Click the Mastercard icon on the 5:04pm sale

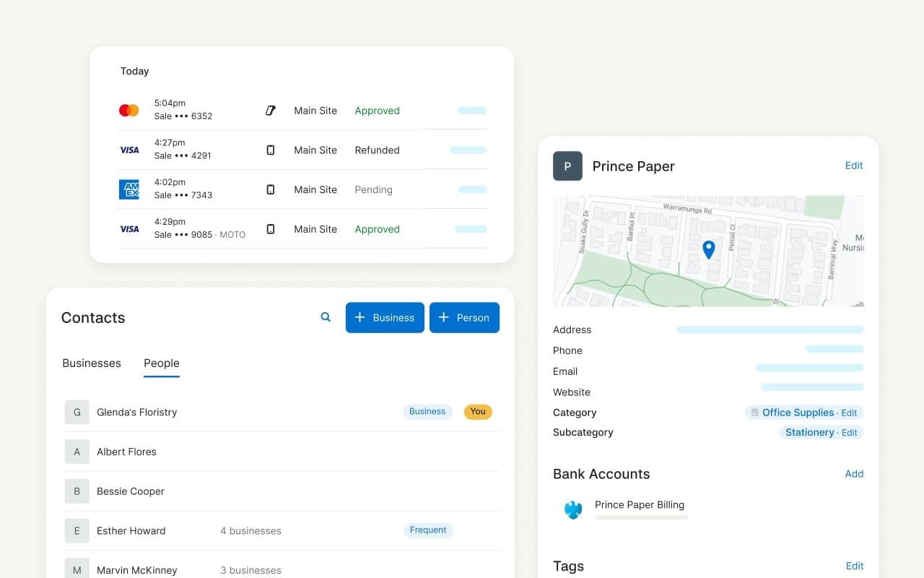pos(128,110)
